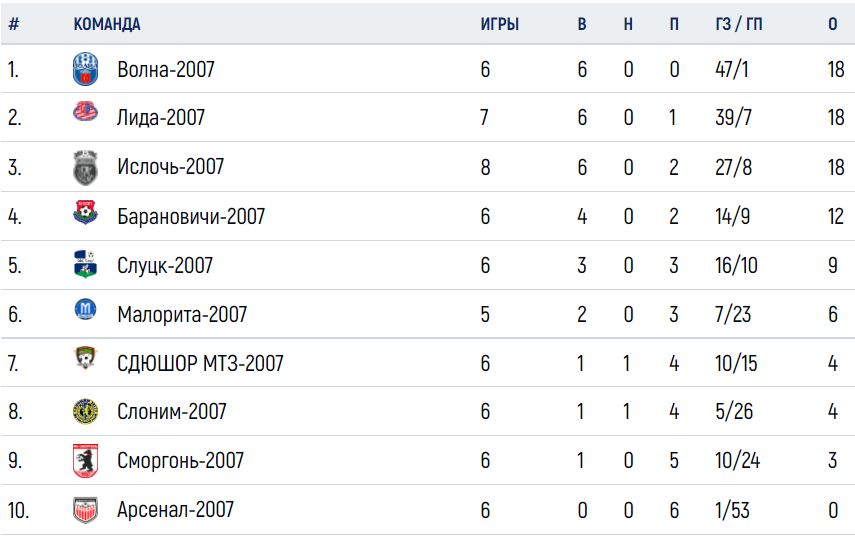Image resolution: width=855 pixels, height=539 pixels.
Task: Click the Лида-2007 club logo
Action: coord(86,112)
